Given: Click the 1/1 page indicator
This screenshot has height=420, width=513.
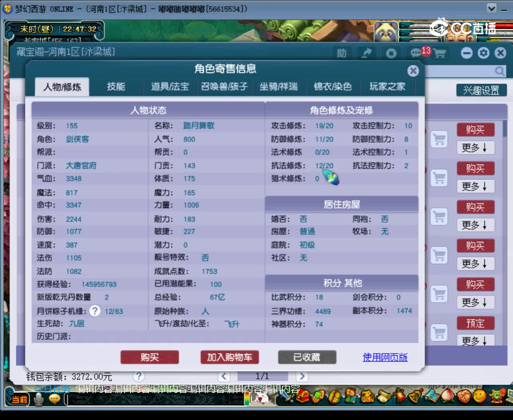Looking at the screenshot, I should pos(263,376).
